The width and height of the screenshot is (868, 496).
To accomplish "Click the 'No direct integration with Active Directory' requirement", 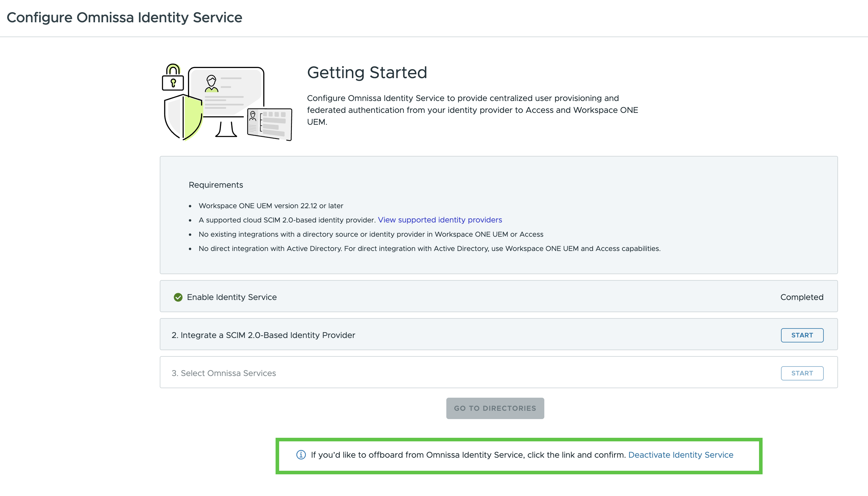I will [429, 249].
